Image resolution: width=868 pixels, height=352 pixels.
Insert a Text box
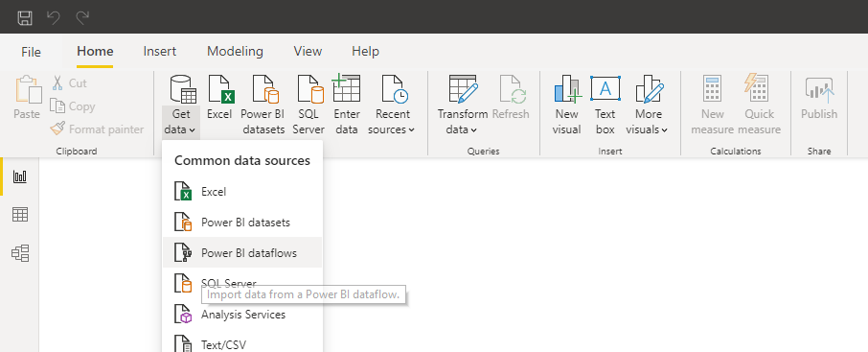click(605, 106)
